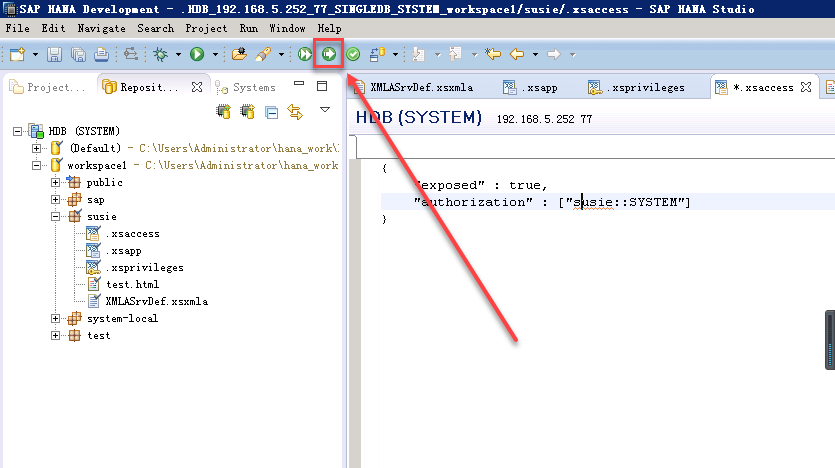
Task: Maximize the Repositories view panel
Action: point(322,86)
